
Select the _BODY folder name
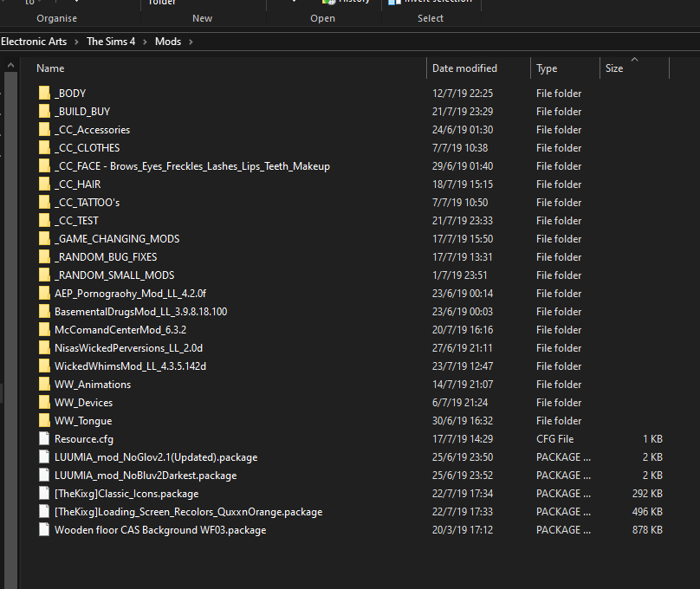(x=70, y=94)
